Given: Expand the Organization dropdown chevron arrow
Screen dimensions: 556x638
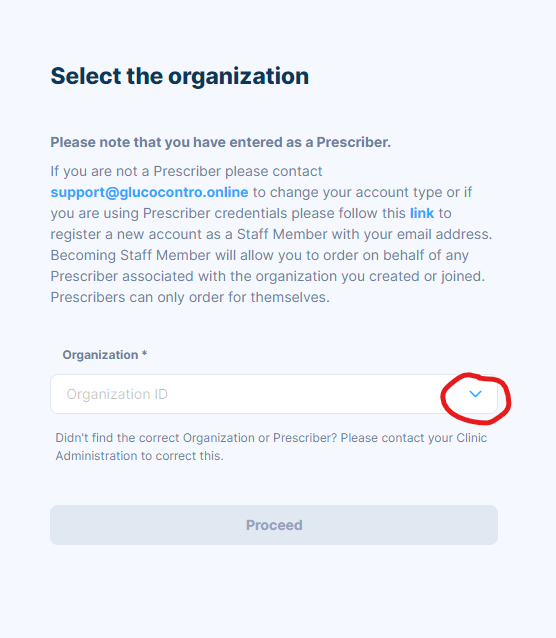Looking at the screenshot, I should coord(475,394).
